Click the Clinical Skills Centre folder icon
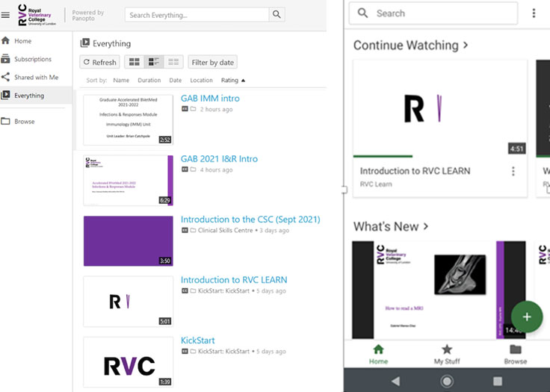Image resolution: width=550 pixels, height=392 pixels. coord(194,231)
